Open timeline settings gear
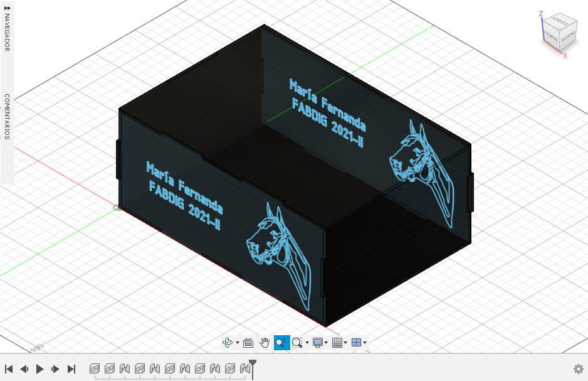 pyautogui.click(x=578, y=369)
